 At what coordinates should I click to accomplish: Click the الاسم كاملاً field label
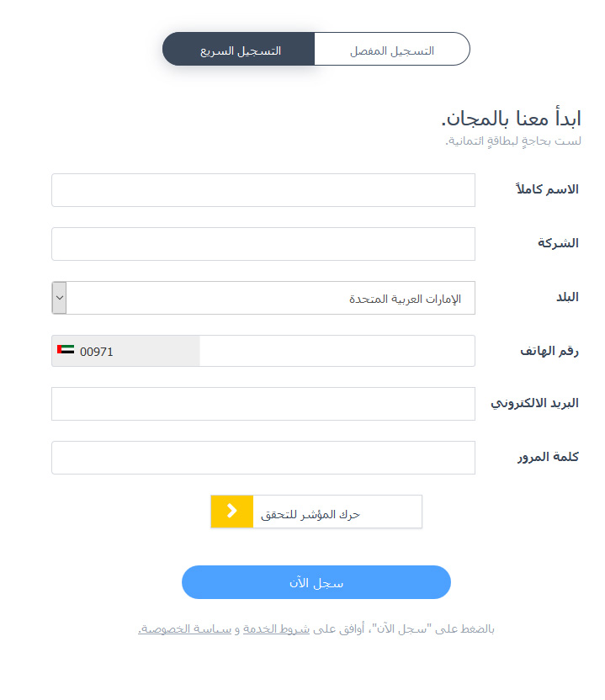[x=547, y=189]
